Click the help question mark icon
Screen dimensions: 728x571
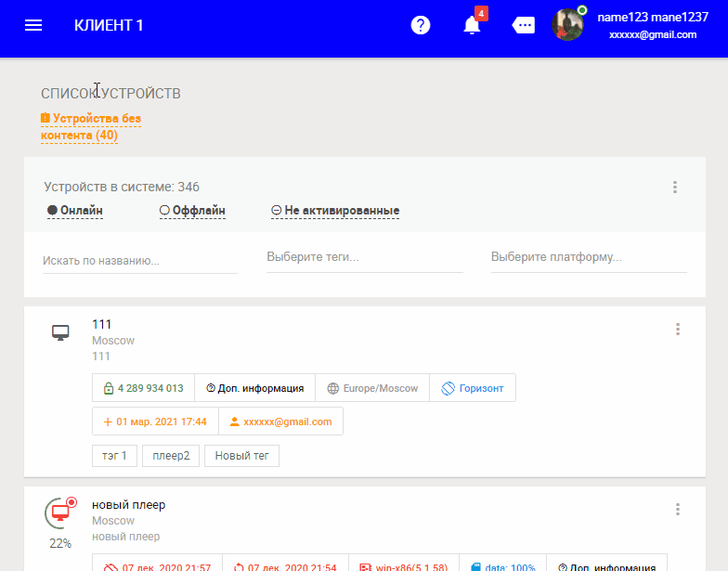tap(421, 25)
